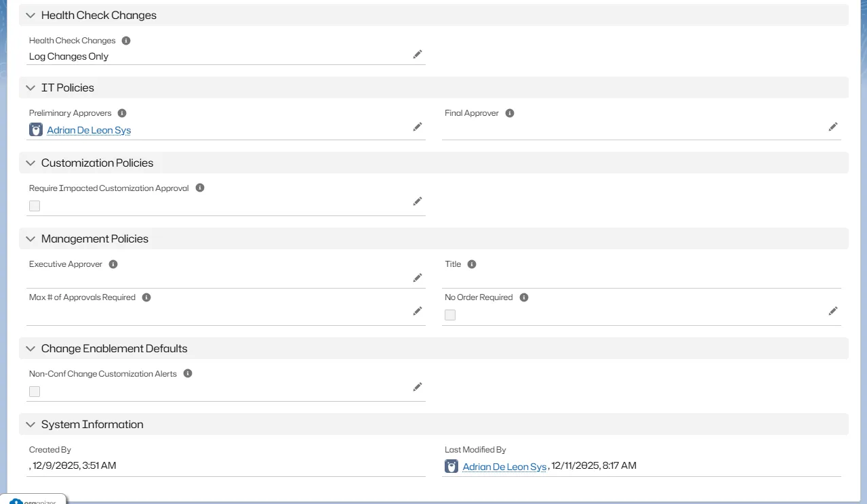This screenshot has width=867, height=504.
Task: Edit Require Impacted Customization Approval field
Action: pos(418,201)
